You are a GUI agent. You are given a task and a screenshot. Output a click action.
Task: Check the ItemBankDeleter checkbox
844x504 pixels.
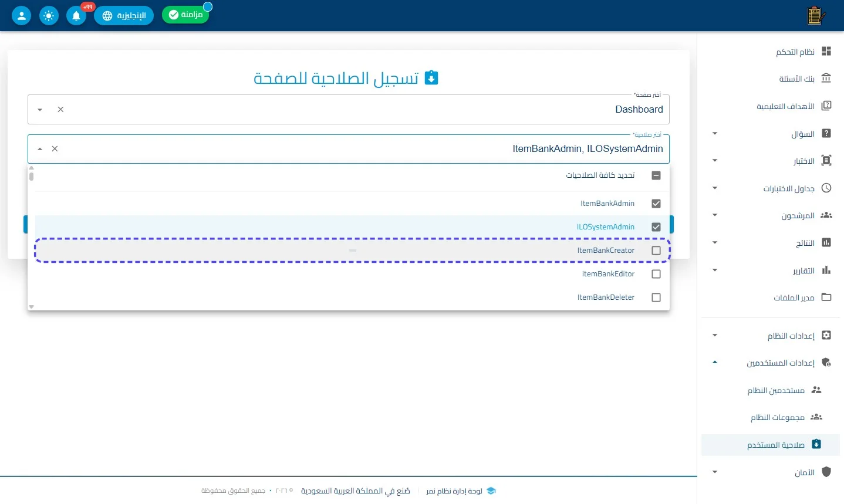click(x=656, y=297)
